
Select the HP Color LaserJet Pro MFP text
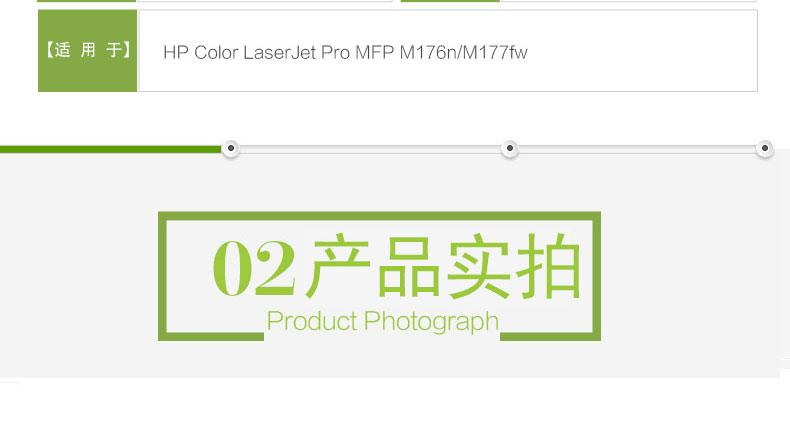(279, 52)
